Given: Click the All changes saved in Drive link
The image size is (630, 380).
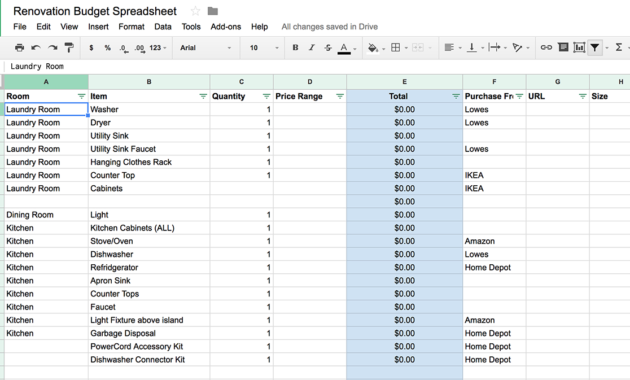Looking at the screenshot, I should click(329, 27).
